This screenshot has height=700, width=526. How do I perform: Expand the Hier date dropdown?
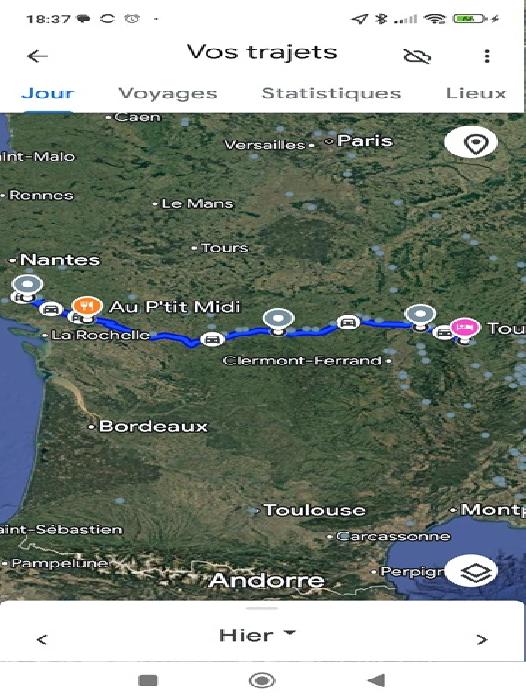pyautogui.click(x=257, y=635)
